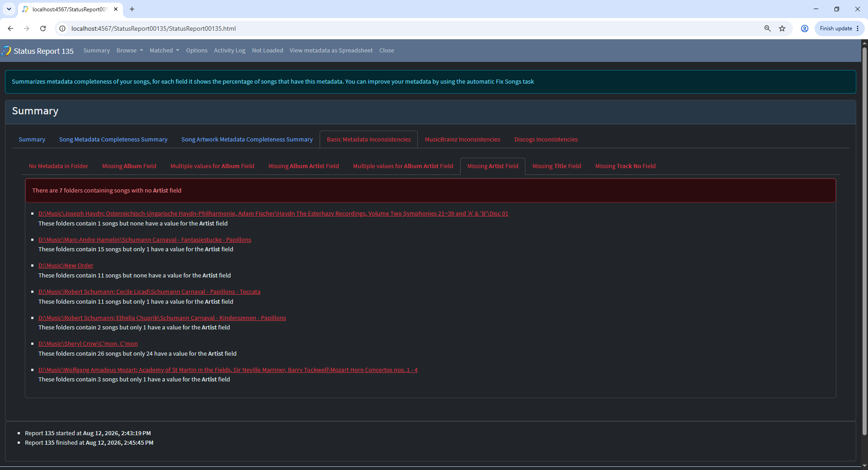Click the 'Report 135 started at' line
The width and height of the screenshot is (868, 470).
point(88,433)
